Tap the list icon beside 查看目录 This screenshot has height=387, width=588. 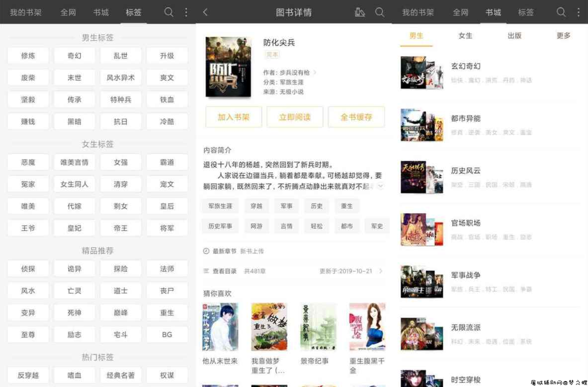206,271
